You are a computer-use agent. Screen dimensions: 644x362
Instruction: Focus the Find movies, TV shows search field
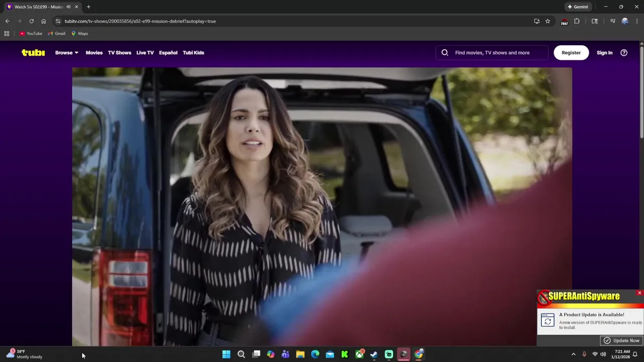pyautogui.click(x=492, y=52)
